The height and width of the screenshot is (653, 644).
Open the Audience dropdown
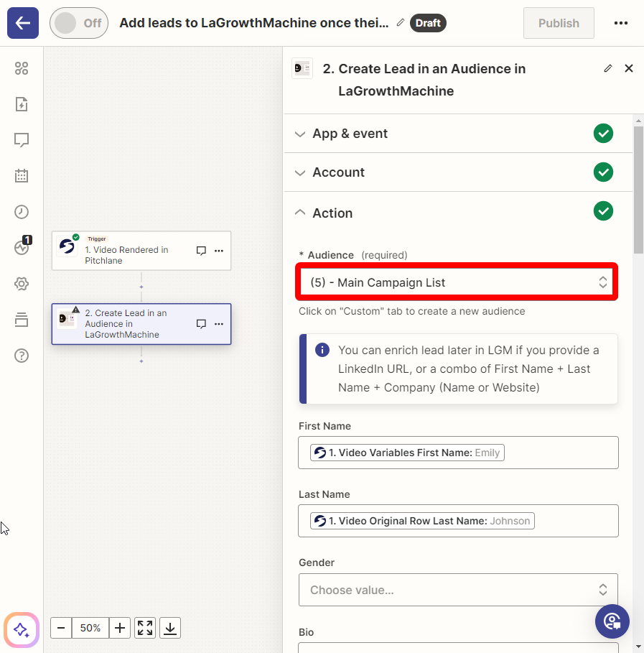tap(458, 282)
